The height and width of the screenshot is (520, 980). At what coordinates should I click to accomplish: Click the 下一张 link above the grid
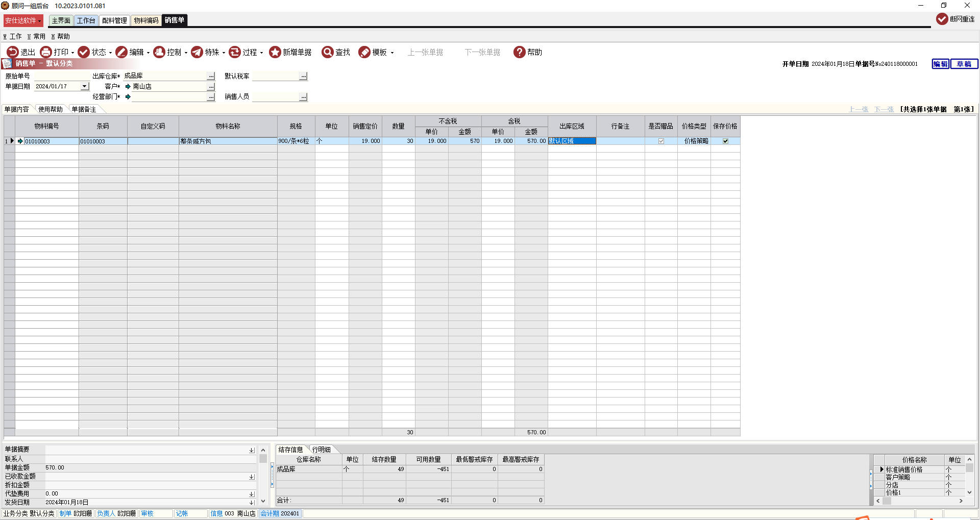click(884, 109)
